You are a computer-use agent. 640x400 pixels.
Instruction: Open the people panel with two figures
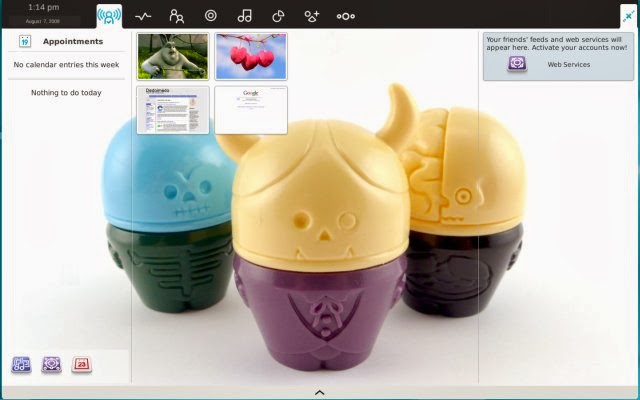click(177, 16)
